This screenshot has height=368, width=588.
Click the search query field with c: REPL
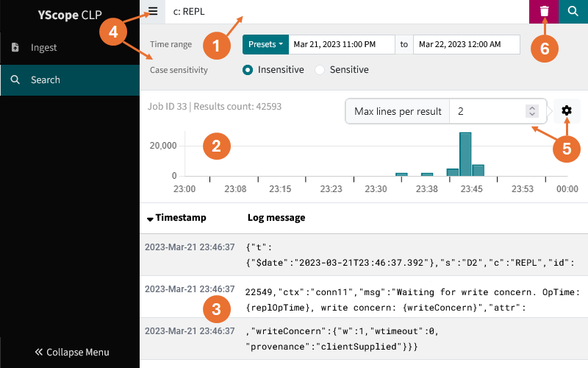pyautogui.click(x=347, y=12)
